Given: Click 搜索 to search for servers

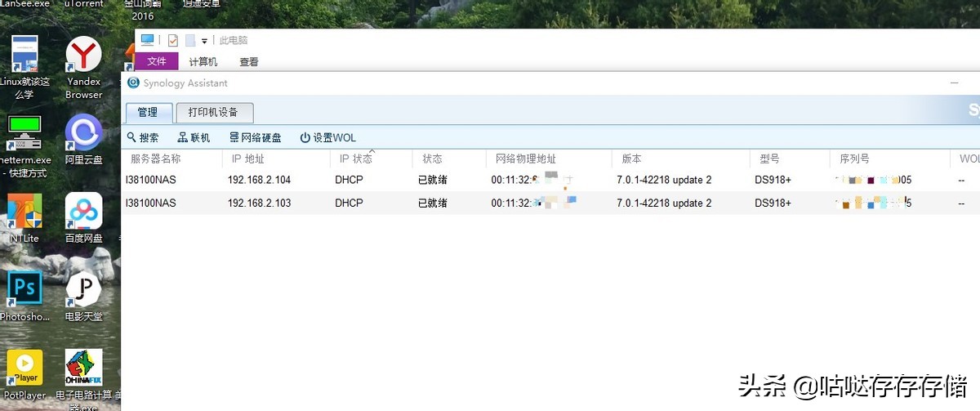Looking at the screenshot, I should point(144,138).
